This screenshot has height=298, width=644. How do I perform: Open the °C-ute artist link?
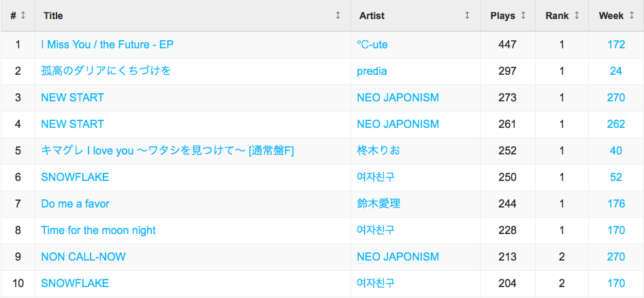(372, 44)
